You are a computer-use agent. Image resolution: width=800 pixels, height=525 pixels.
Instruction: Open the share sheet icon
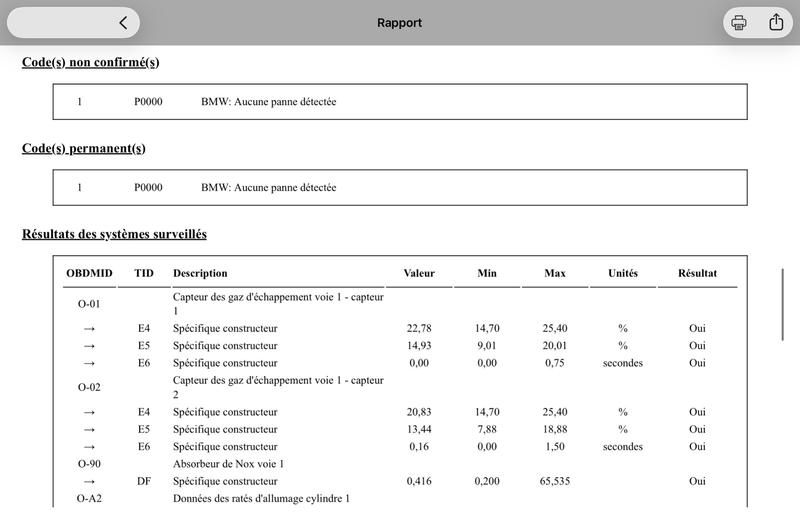tap(776, 22)
